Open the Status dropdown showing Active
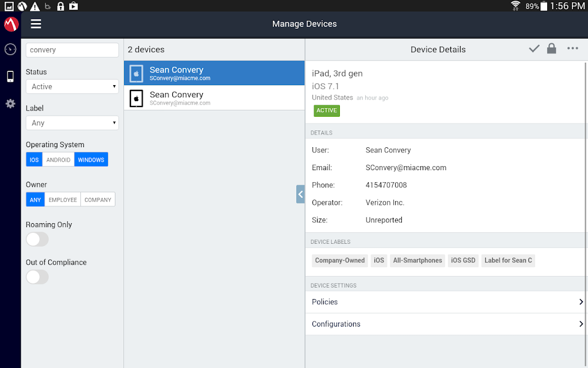This screenshot has width=588, height=368. (72, 86)
